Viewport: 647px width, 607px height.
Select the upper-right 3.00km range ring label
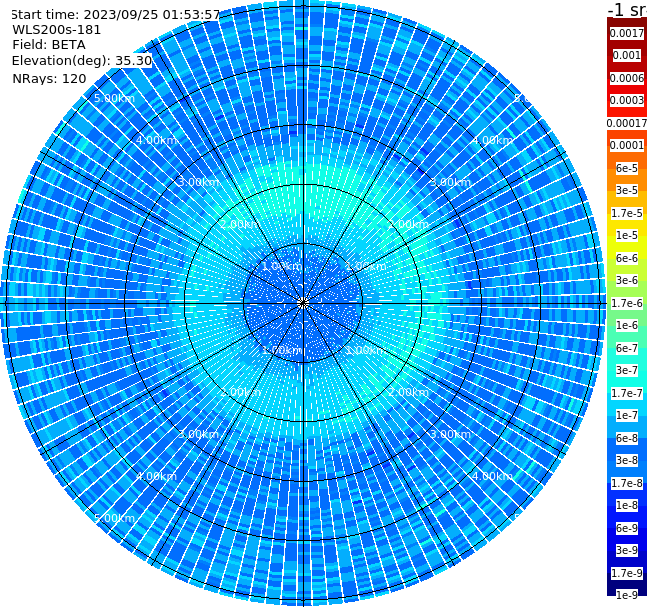click(x=450, y=182)
